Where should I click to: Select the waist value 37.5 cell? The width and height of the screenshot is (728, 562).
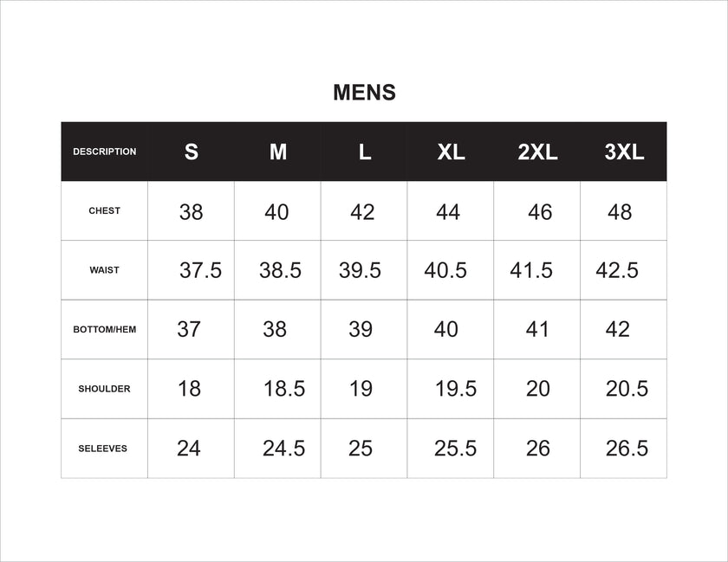click(201, 270)
